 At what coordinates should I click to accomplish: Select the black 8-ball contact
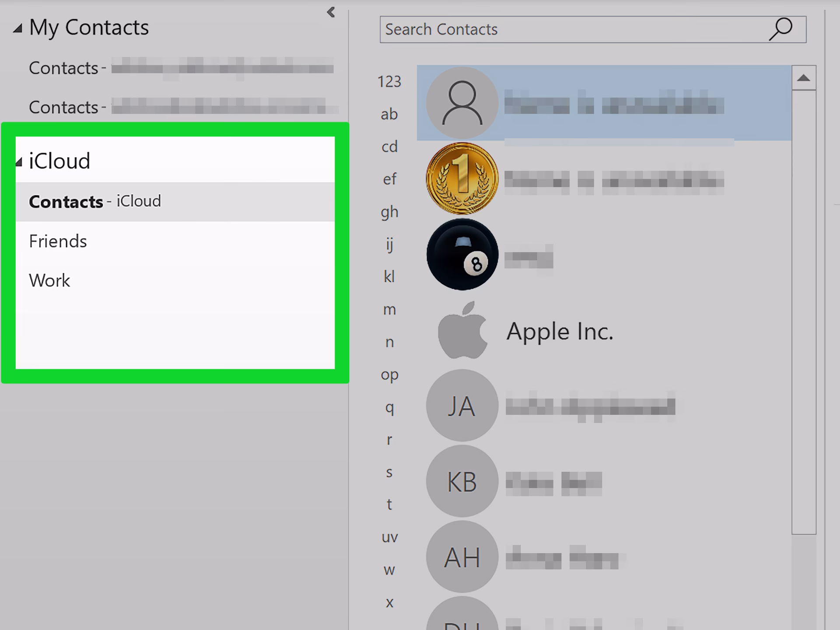(462, 255)
